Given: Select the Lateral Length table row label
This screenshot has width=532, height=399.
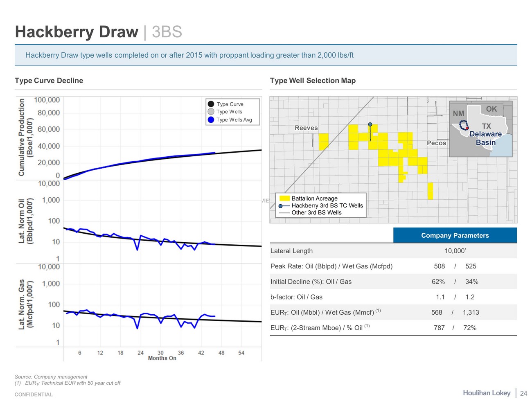Looking at the screenshot, I should 291,251.
